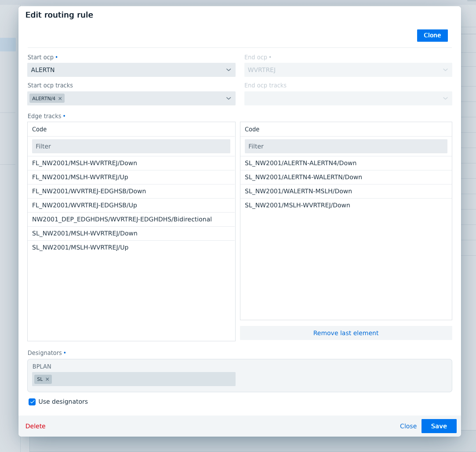
Task: Clone this routing rule
Action: pyautogui.click(x=432, y=36)
